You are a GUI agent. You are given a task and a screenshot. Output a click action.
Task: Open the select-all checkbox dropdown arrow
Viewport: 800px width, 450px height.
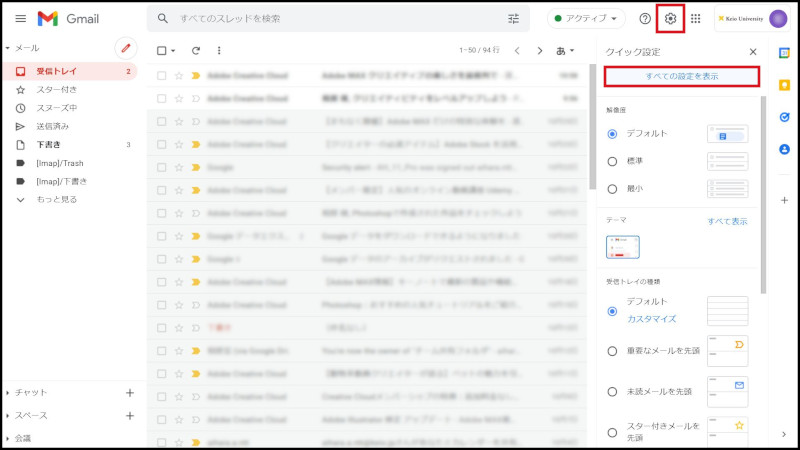(173, 51)
